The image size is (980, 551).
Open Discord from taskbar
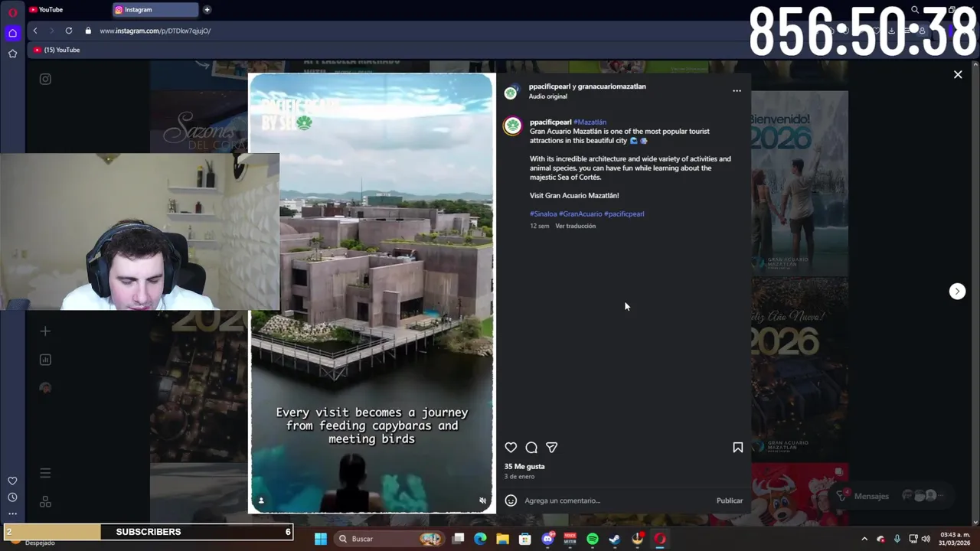click(x=547, y=539)
